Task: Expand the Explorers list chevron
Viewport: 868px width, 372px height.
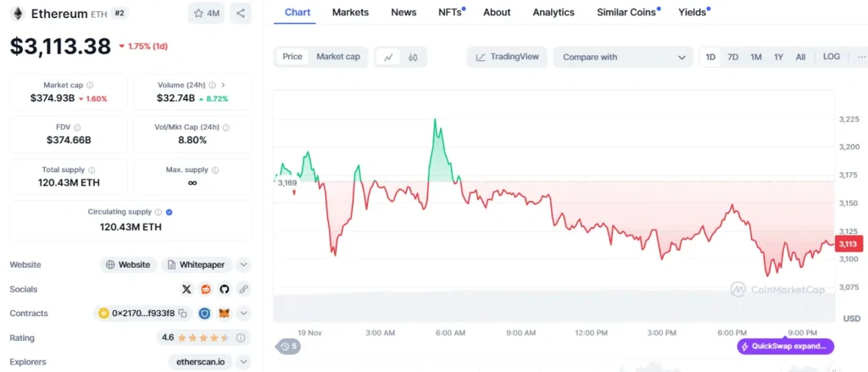Action: click(243, 362)
